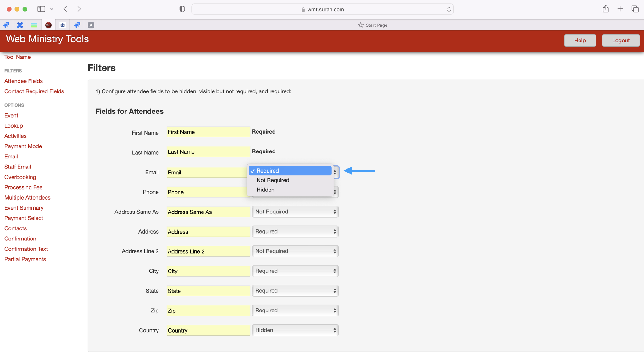Open the Address Same As requirement dropdown

coord(295,212)
